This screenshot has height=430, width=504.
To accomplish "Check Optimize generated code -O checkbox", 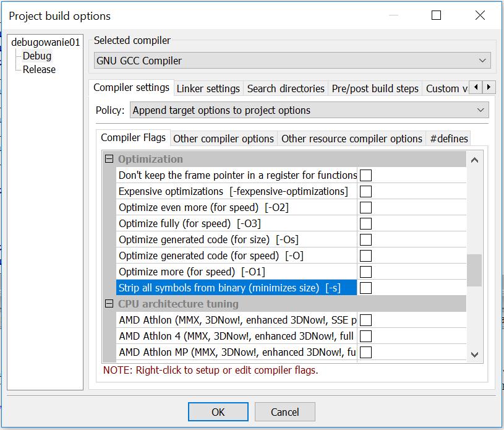I will [365, 256].
